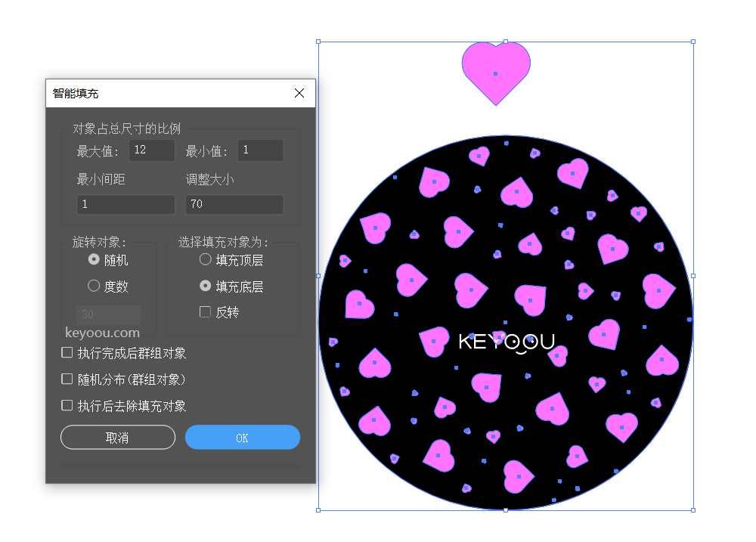Close the 智能填充 dialog
Image resolution: width=756 pixels, height=542 pixels.
pos(299,93)
